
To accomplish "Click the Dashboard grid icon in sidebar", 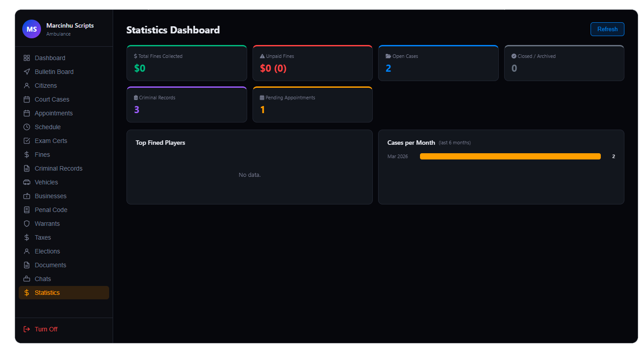I will coord(27,58).
